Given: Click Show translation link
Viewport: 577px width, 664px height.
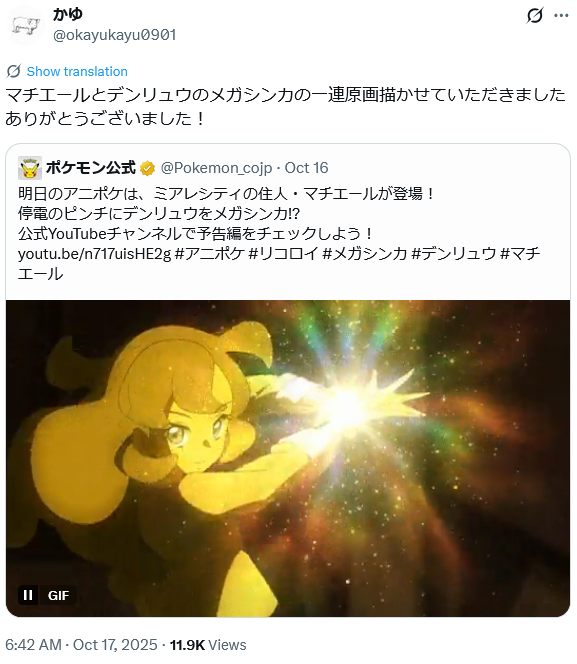Looking at the screenshot, I should pyautogui.click(x=77, y=71).
